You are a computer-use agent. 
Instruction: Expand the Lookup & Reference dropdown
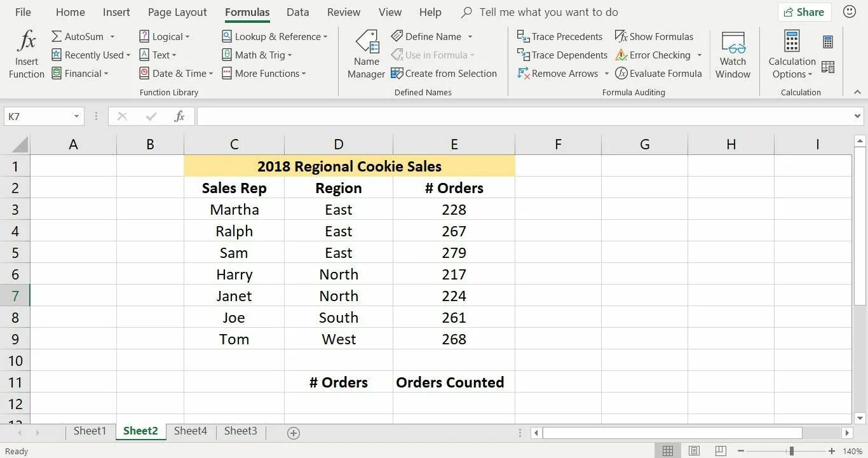[x=275, y=36]
